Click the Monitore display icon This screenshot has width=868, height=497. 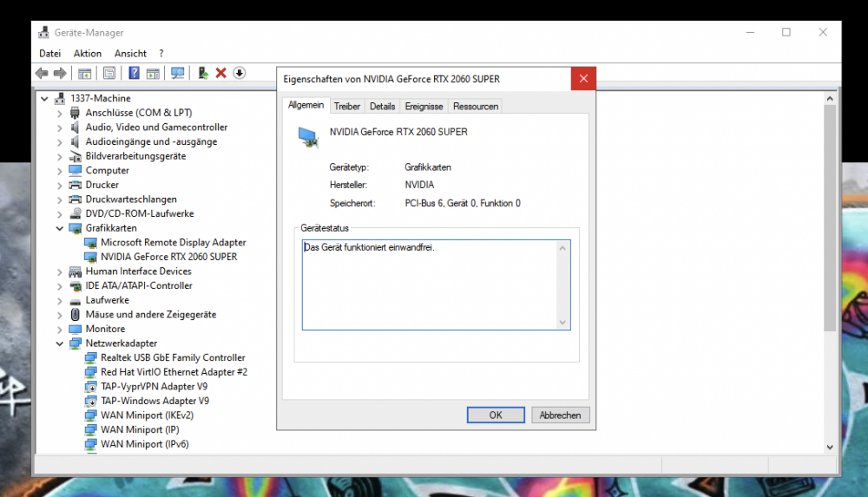coord(75,329)
